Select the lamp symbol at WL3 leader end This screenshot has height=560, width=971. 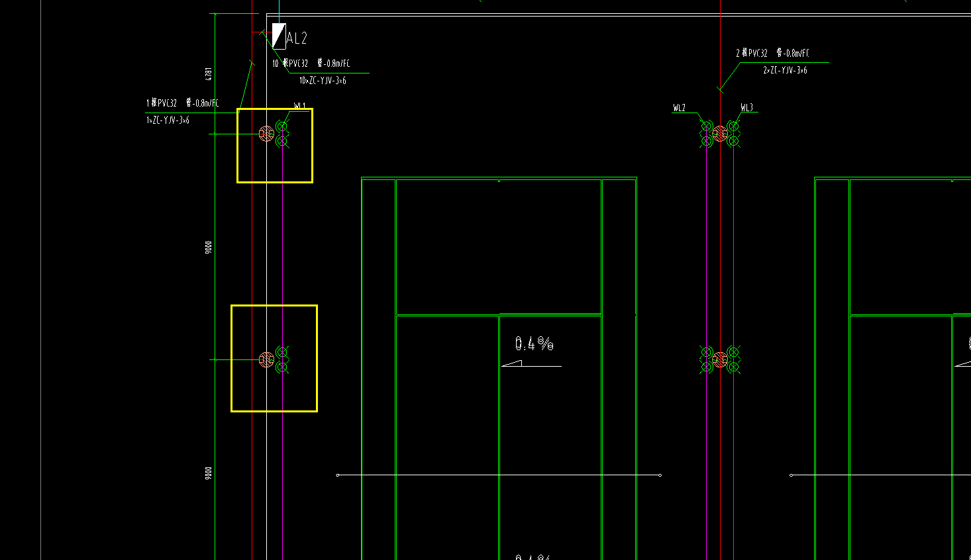[x=733, y=126]
